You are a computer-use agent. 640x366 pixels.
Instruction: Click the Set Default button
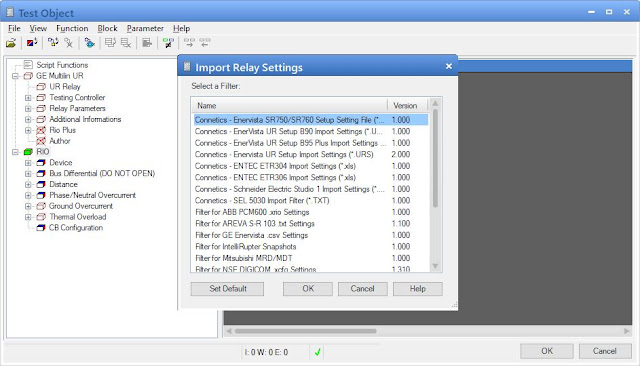pyautogui.click(x=227, y=289)
